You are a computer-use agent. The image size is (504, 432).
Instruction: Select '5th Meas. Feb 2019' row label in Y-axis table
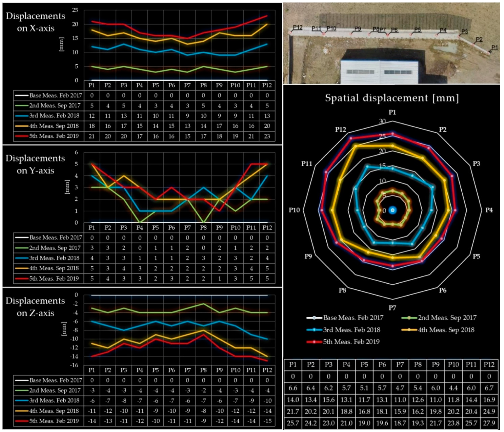(54, 278)
